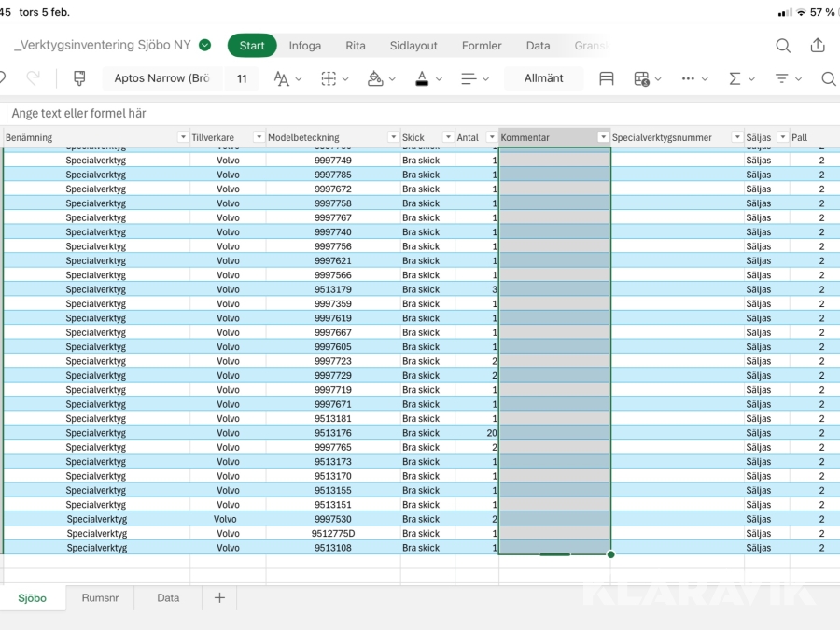
Task: Open the Allmänt number format selector
Action: pos(543,78)
